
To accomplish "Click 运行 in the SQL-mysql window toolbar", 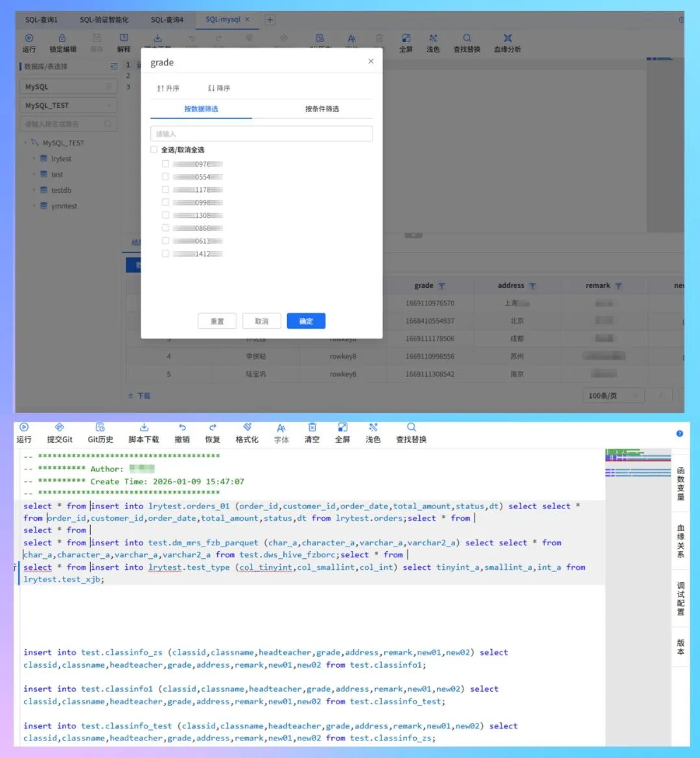I will click(x=29, y=43).
